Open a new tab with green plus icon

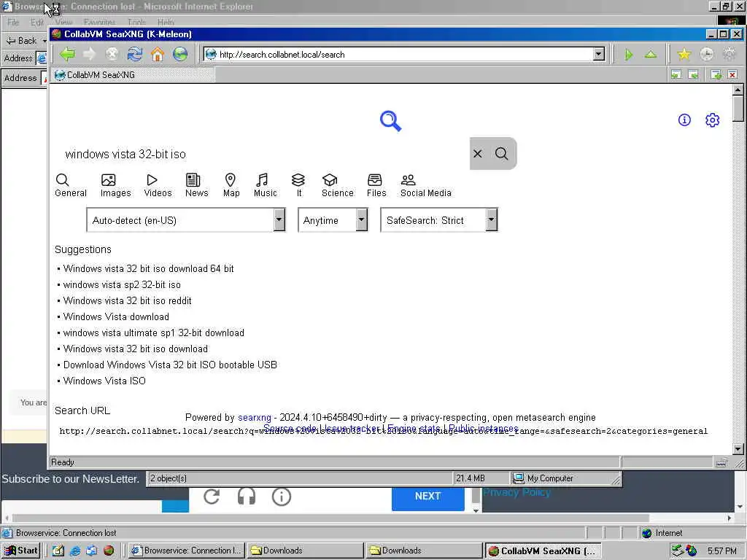click(x=716, y=75)
